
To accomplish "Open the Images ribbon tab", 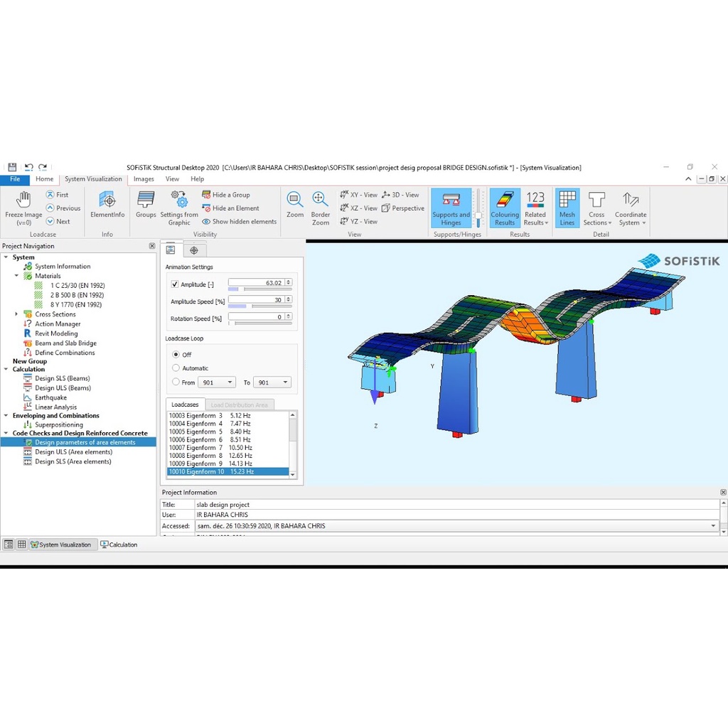I will point(144,179).
